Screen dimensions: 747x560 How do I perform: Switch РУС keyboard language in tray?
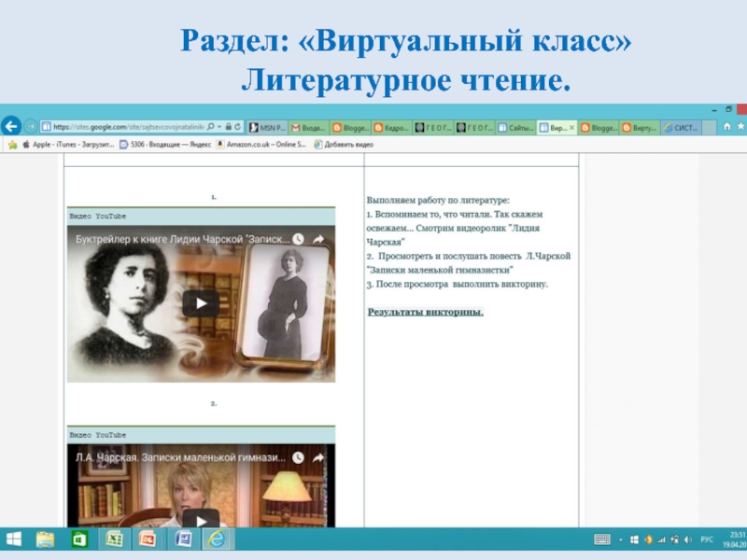tap(707, 539)
